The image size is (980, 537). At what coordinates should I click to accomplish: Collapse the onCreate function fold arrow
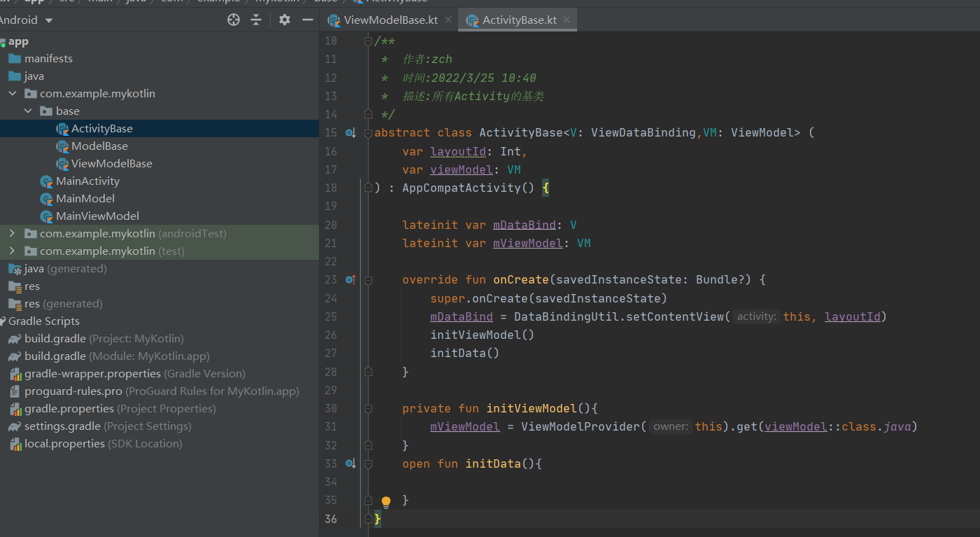point(368,279)
